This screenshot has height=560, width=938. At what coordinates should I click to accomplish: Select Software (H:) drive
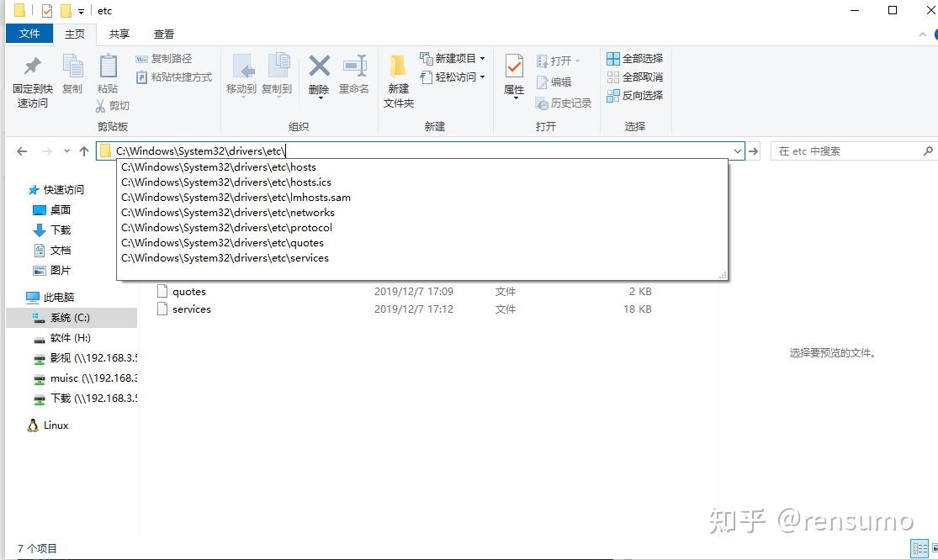pyautogui.click(x=62, y=338)
